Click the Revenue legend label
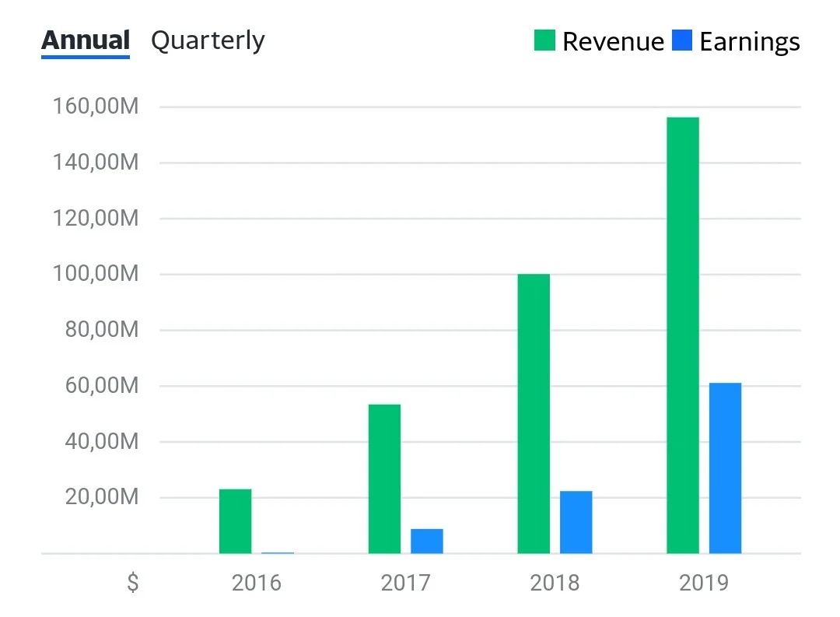Image resolution: width=840 pixels, height=617 pixels. (613, 41)
